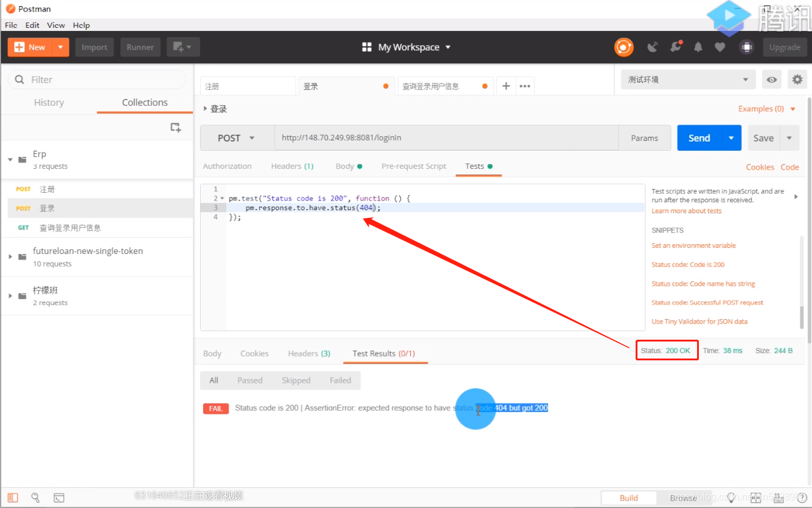Screen dimensions: 812x508
Task: Click the orange sync status icon
Action: tap(623, 47)
